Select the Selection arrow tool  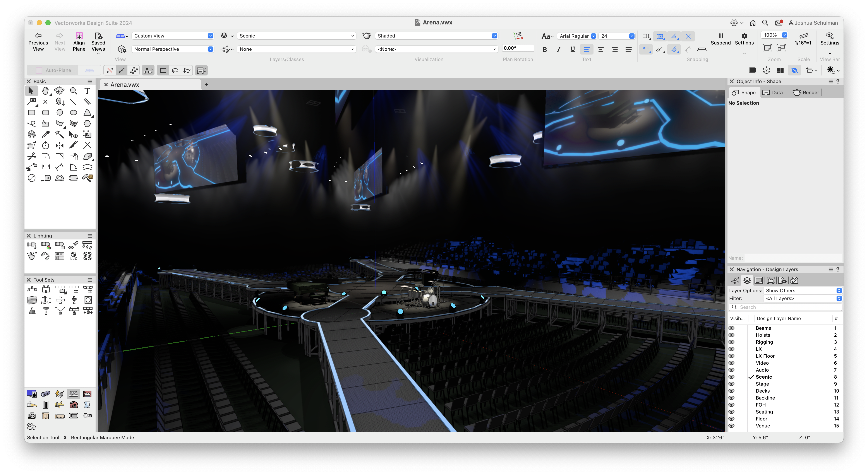click(x=31, y=91)
